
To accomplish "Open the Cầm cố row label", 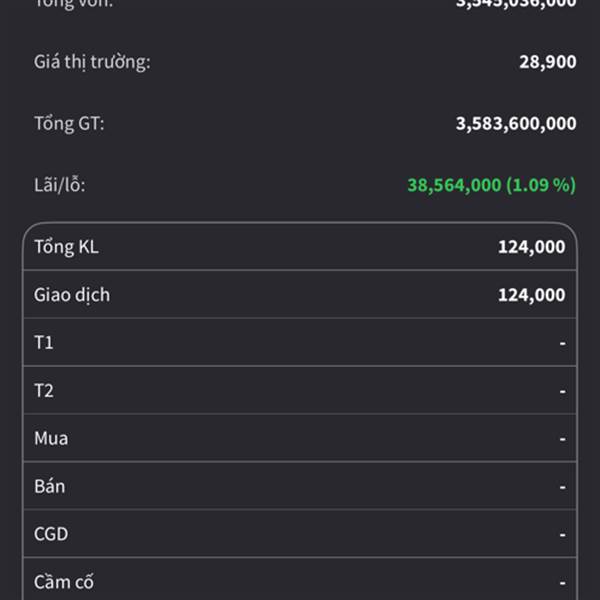I will pyautogui.click(x=64, y=581).
